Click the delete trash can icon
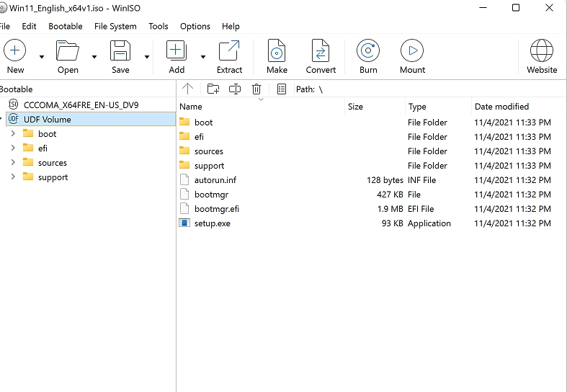The width and height of the screenshot is (567, 392). tap(256, 89)
